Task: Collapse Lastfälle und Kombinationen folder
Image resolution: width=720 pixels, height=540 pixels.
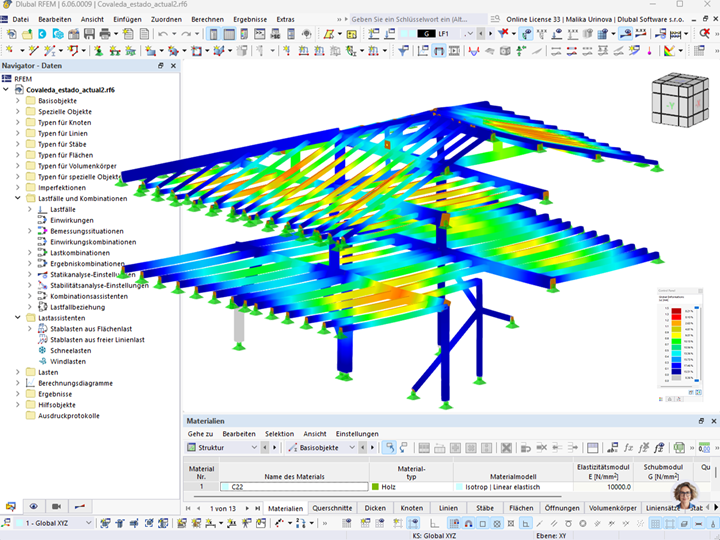Action: point(18,198)
